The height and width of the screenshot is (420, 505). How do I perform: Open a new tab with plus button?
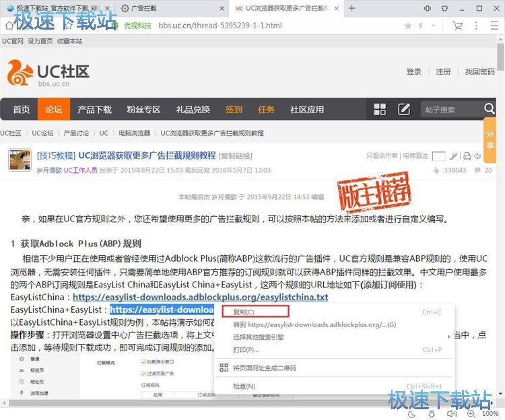(x=351, y=8)
